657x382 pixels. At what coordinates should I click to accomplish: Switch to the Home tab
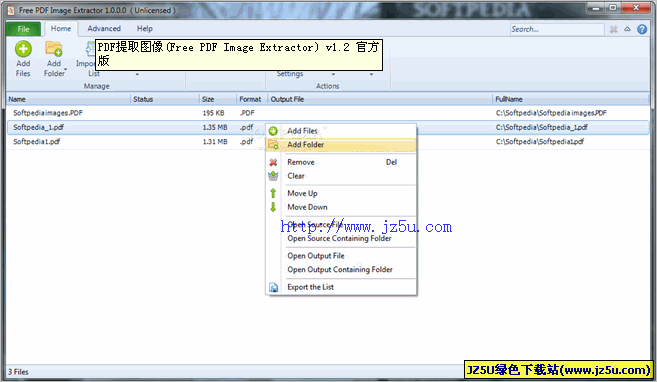point(61,28)
